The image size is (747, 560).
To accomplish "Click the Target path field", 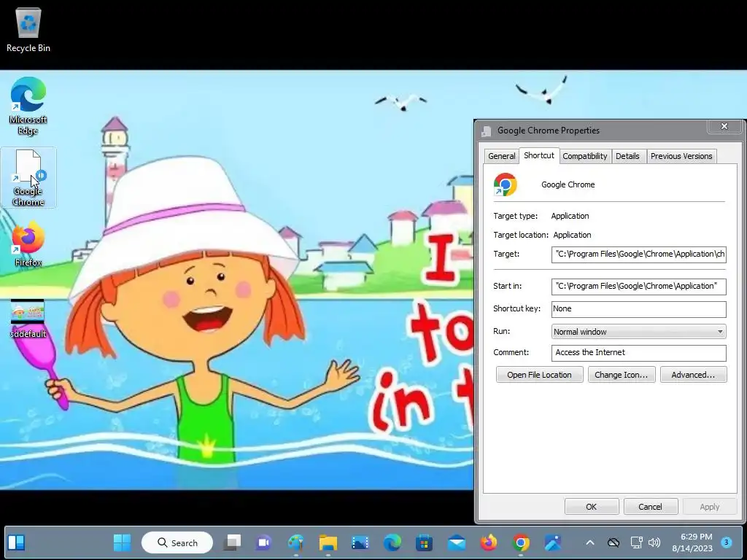I will [x=639, y=254].
